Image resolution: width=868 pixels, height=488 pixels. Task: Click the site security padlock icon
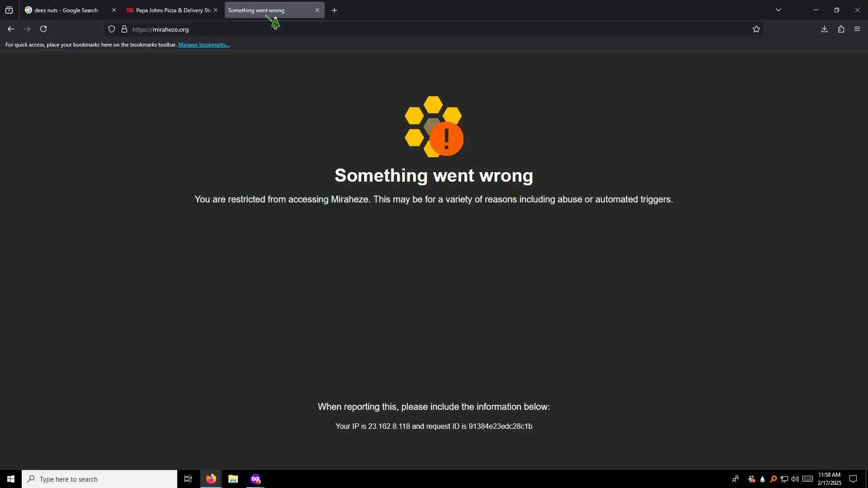pos(124,29)
